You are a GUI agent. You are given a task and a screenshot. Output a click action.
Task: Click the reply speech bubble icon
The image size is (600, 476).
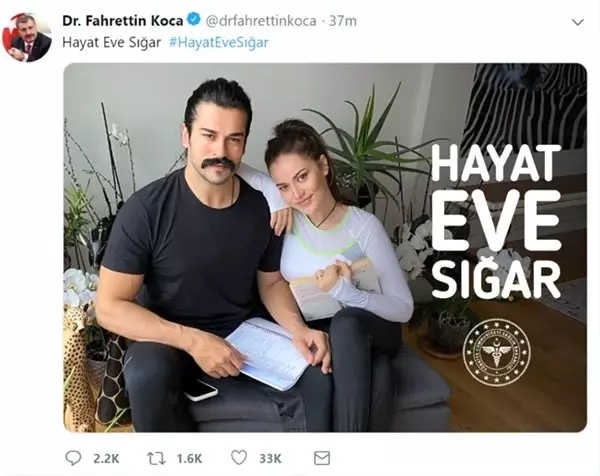(73, 458)
